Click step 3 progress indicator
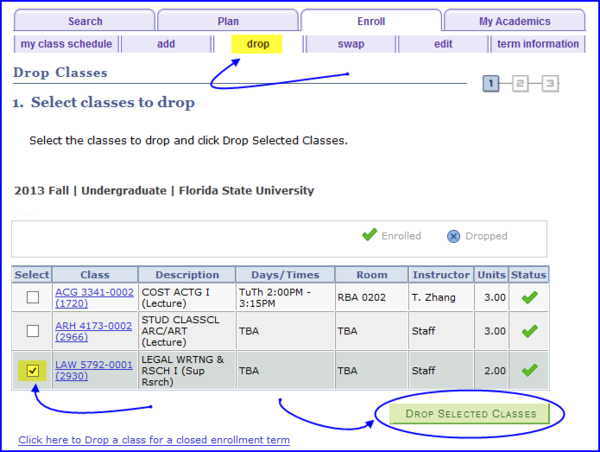The image size is (600, 452). click(x=550, y=84)
